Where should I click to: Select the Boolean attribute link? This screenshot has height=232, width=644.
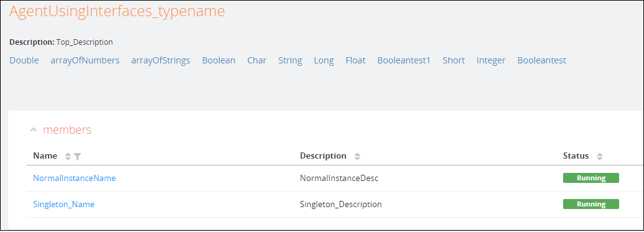click(x=218, y=60)
